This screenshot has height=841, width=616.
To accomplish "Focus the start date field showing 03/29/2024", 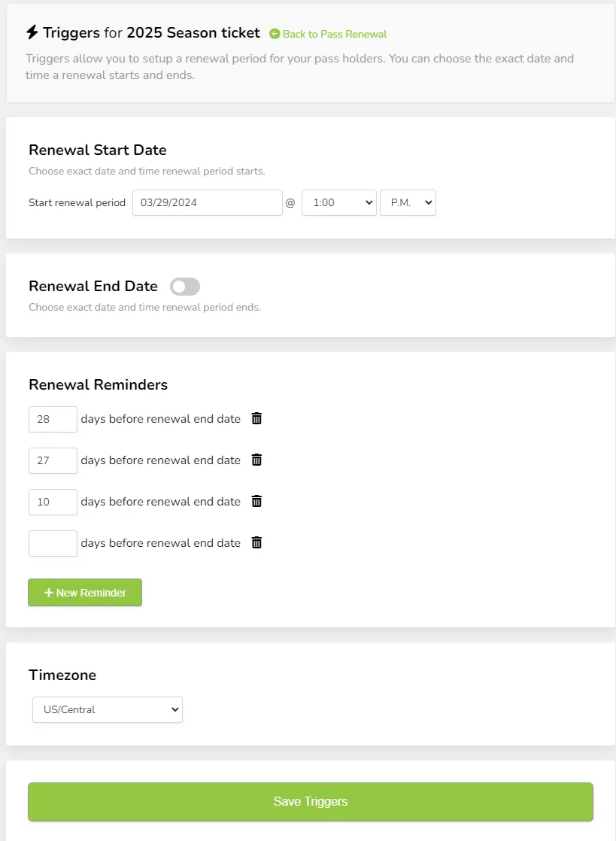I will coord(208,203).
